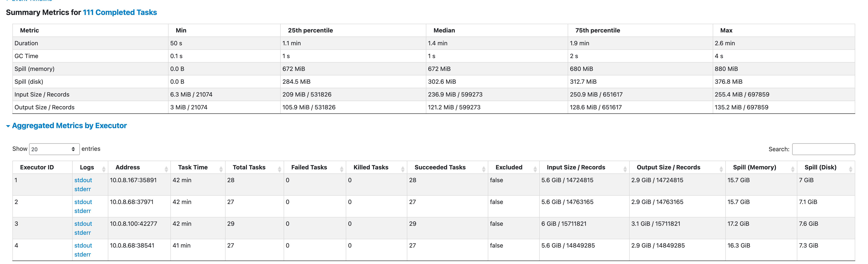Sort by Succeeded Tasks column arrows

tap(484, 169)
